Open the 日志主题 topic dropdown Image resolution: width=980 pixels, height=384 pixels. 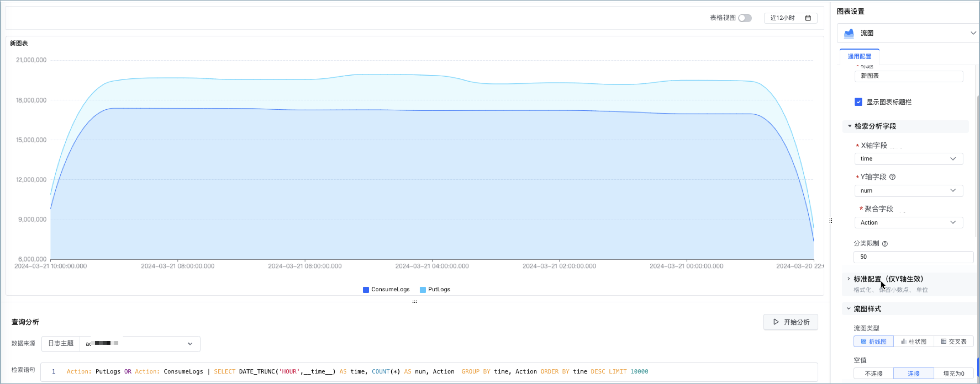click(140, 344)
